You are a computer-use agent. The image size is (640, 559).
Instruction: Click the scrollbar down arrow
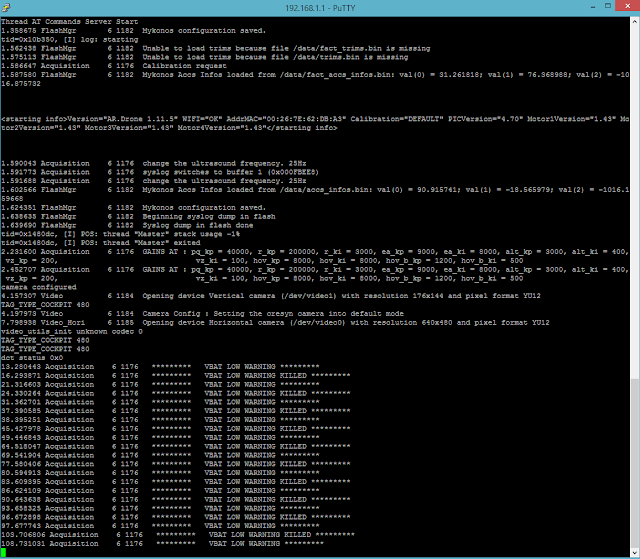click(x=635, y=552)
